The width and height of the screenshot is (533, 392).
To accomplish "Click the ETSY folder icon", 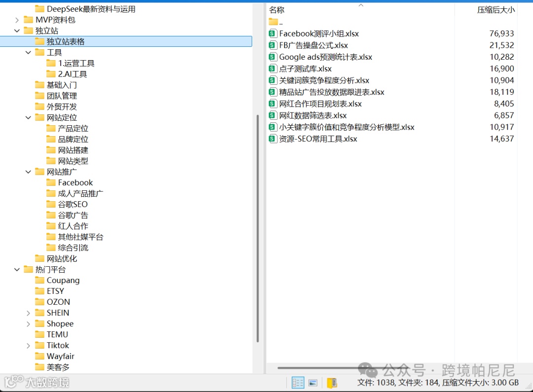I will pyautogui.click(x=40, y=291).
